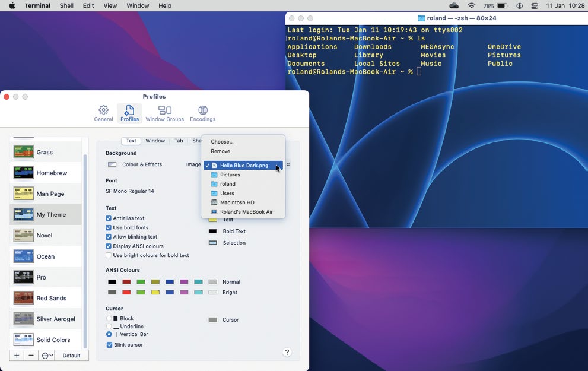Open the Colour & Effects background swatch
Image resolution: width=588 pixels, height=371 pixels.
pyautogui.click(x=112, y=164)
